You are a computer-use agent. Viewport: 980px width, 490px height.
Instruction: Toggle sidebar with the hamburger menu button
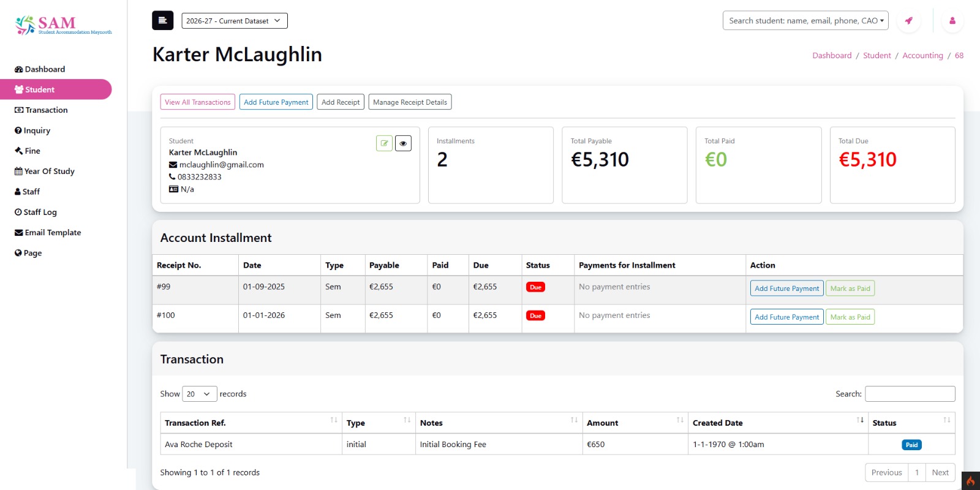point(162,20)
